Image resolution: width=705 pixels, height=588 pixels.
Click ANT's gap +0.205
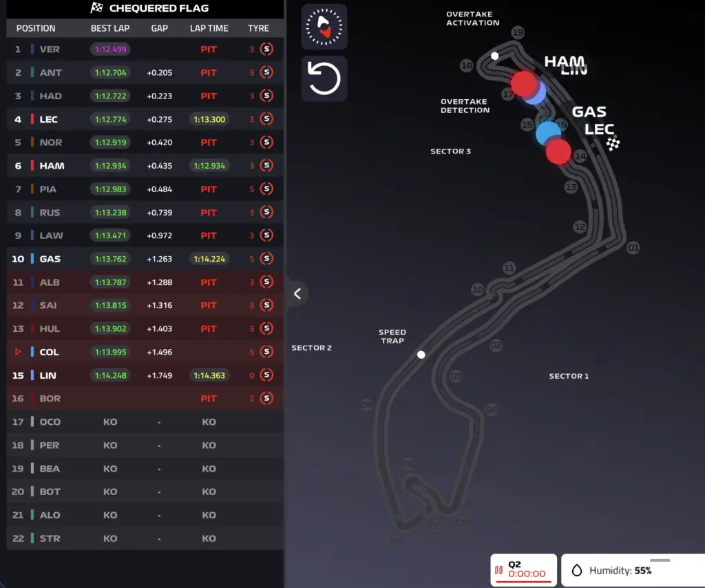[x=159, y=72]
